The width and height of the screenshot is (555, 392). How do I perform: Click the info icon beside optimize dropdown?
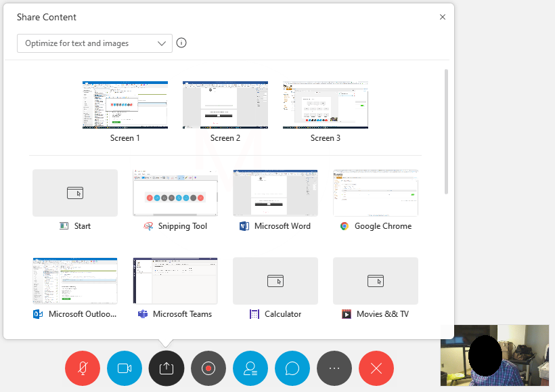pyautogui.click(x=181, y=43)
